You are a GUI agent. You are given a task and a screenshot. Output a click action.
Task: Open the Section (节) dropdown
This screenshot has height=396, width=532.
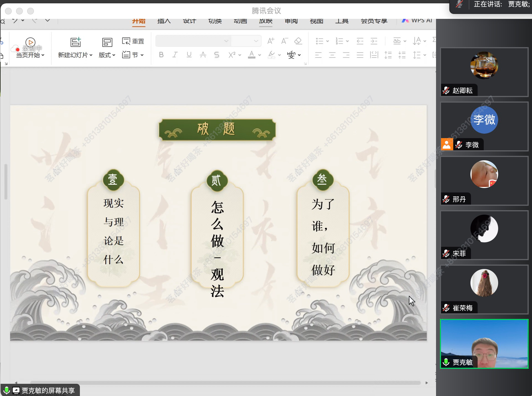click(x=133, y=55)
